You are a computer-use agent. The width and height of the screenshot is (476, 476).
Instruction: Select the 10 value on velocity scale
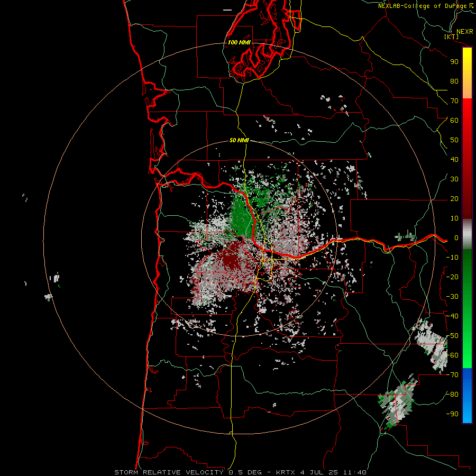454,218
